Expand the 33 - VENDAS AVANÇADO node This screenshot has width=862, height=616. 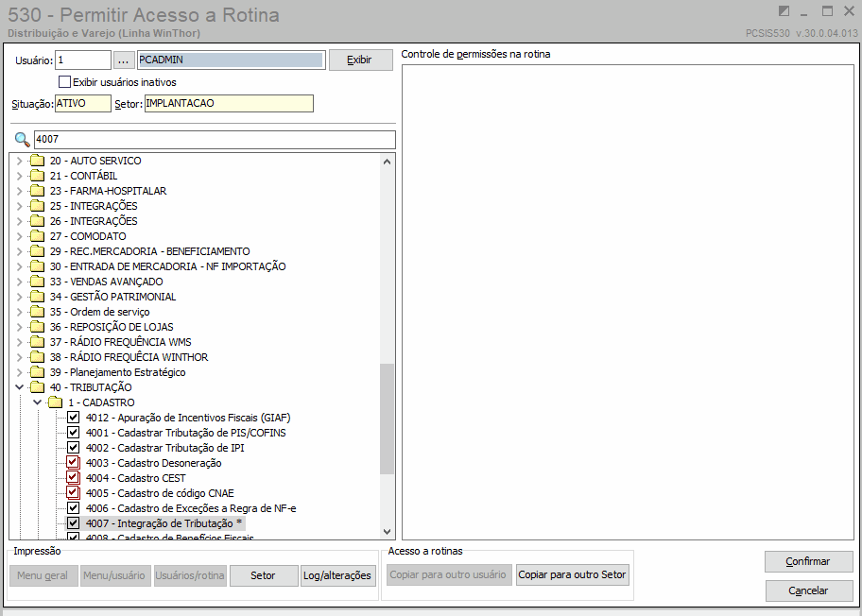[x=20, y=282]
